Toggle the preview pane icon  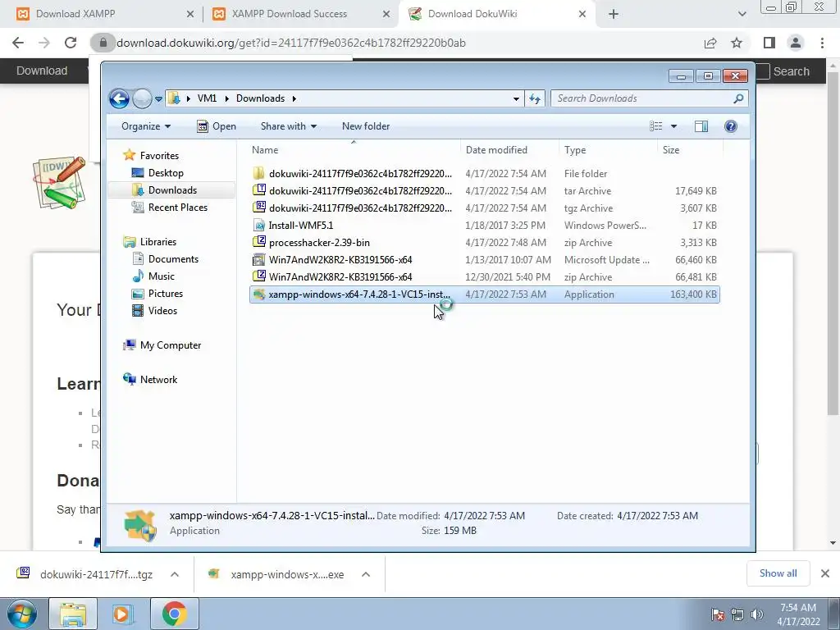[701, 126]
